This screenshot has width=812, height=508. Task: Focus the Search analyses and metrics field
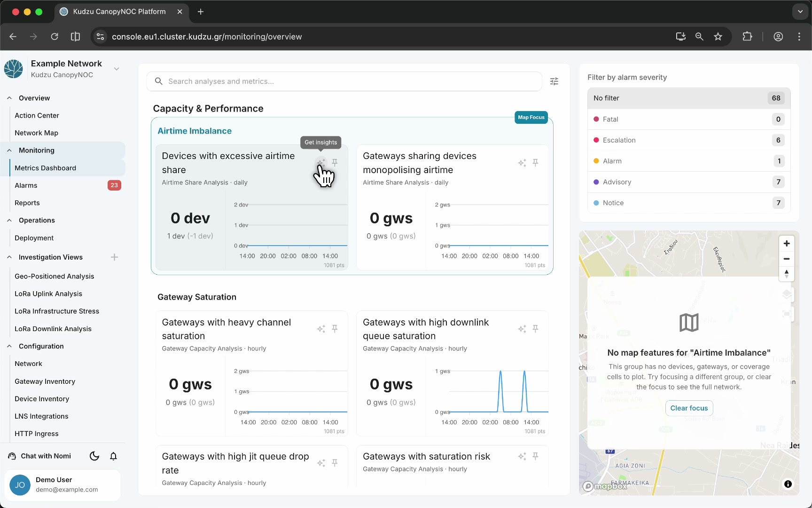[344, 81]
